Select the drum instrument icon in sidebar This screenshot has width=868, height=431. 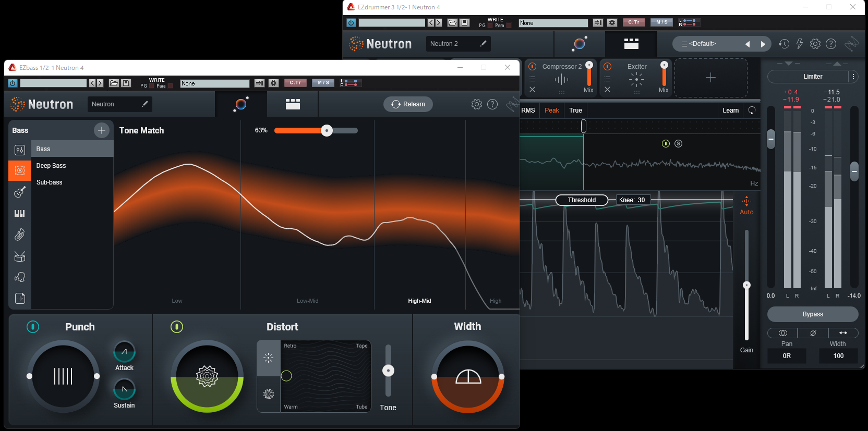(x=20, y=256)
